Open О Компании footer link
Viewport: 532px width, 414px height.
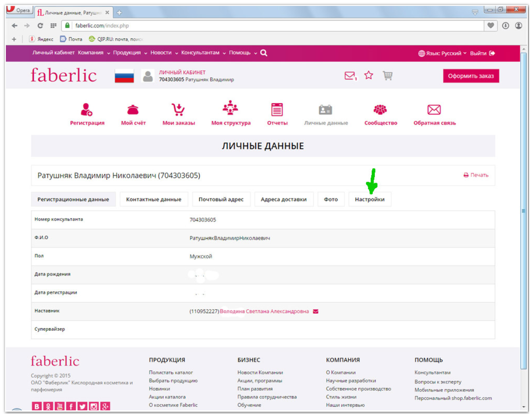point(340,373)
